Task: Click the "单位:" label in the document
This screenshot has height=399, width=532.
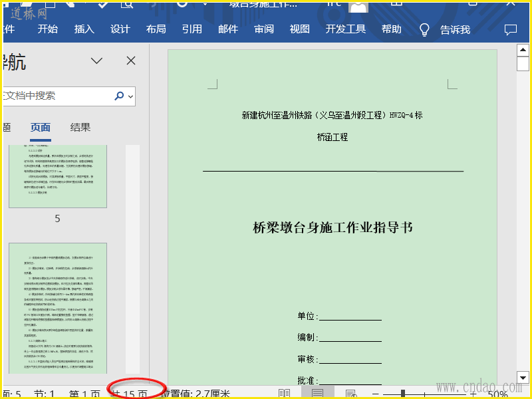Action: 308,317
